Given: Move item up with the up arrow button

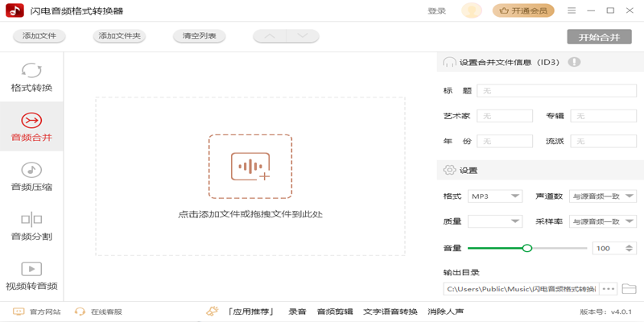Looking at the screenshot, I should [x=270, y=35].
